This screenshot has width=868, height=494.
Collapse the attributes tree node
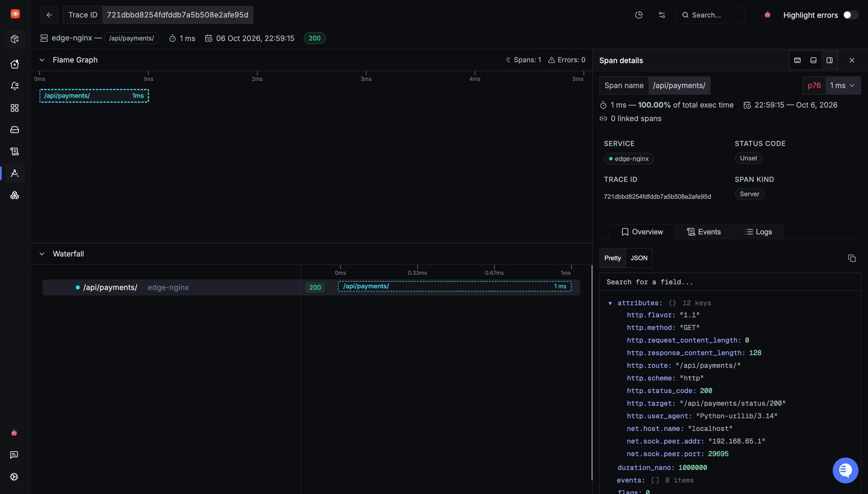point(610,303)
